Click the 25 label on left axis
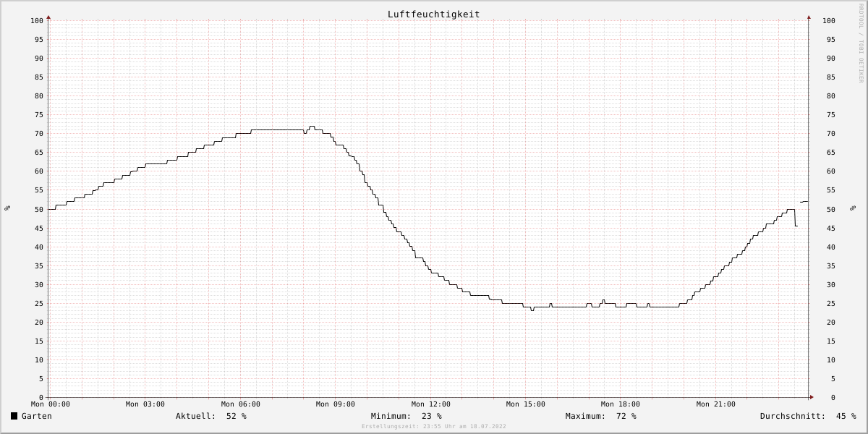This screenshot has width=868, height=434. 39,303
